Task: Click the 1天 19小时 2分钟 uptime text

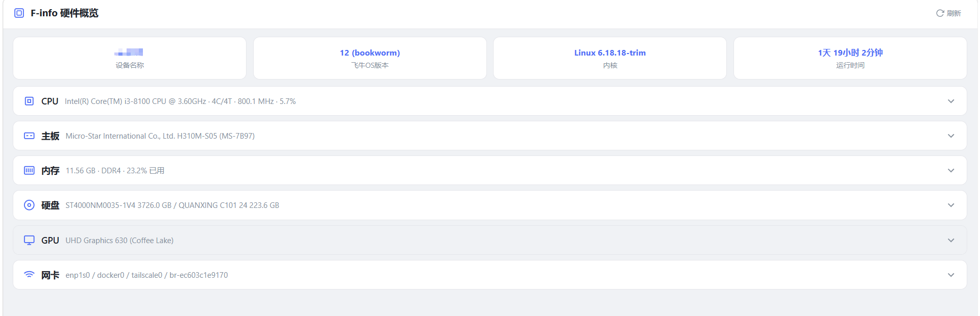Action: coord(850,52)
